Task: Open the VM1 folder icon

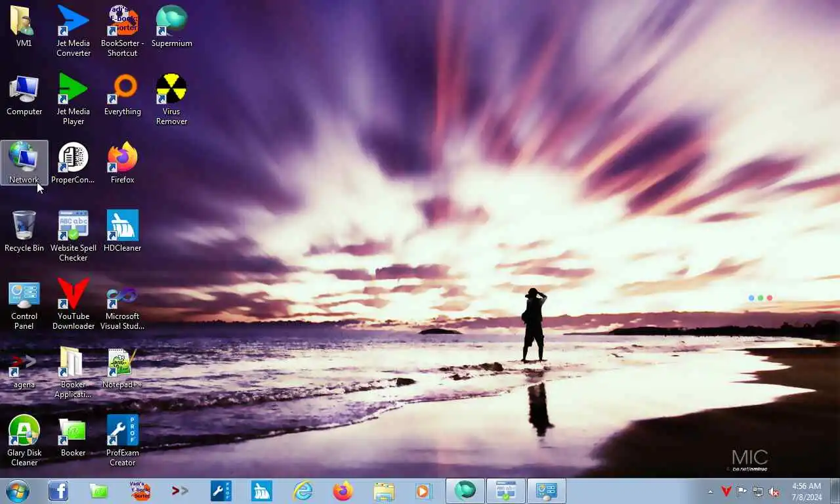Action: click(24, 27)
